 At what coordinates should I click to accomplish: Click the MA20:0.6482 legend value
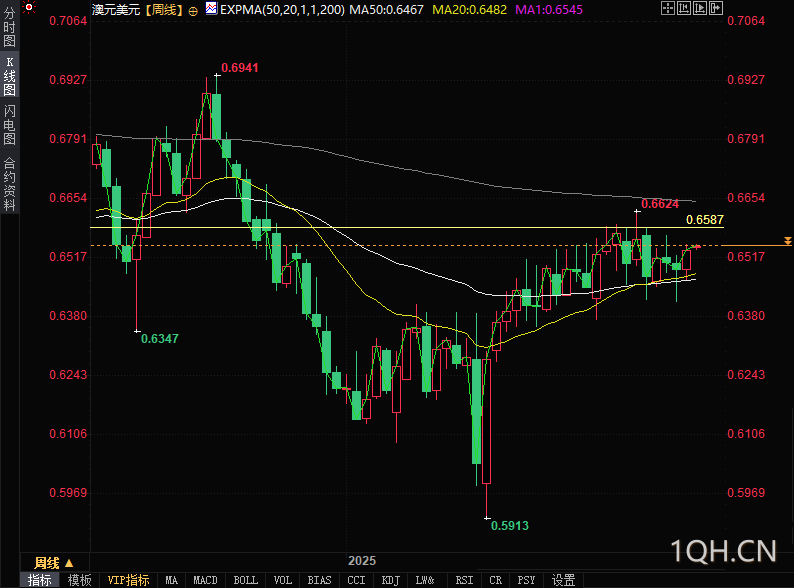point(469,10)
